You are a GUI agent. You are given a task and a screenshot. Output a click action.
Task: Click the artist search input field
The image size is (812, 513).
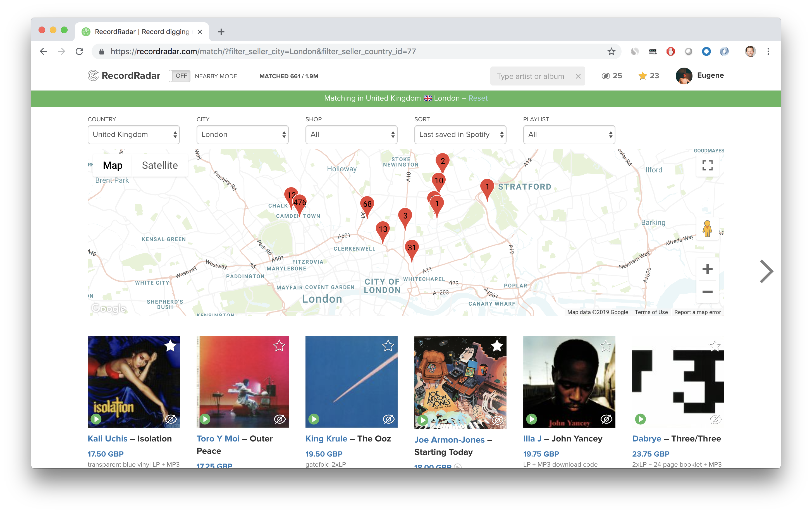tap(529, 76)
